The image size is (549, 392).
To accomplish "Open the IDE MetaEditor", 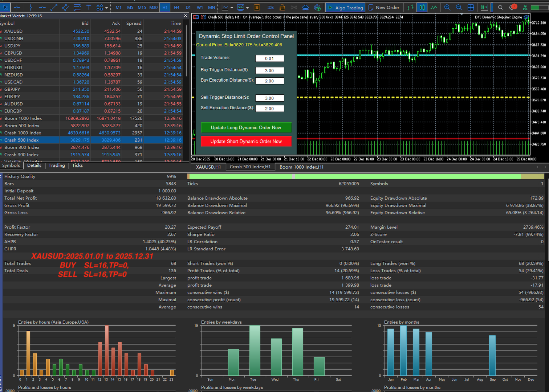I will (x=271, y=7).
